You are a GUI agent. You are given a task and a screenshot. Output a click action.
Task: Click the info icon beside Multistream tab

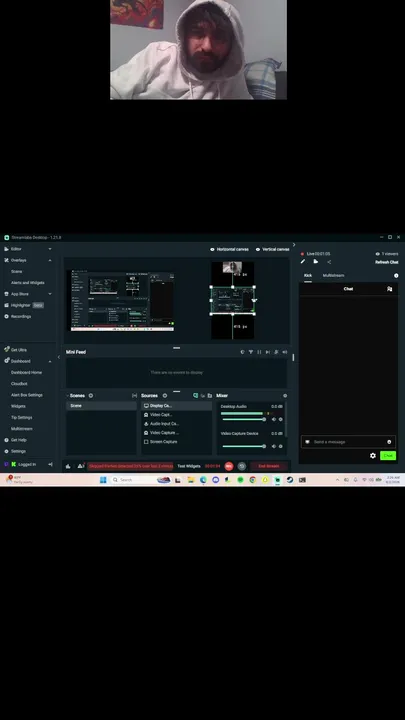pyautogui.click(x=396, y=276)
